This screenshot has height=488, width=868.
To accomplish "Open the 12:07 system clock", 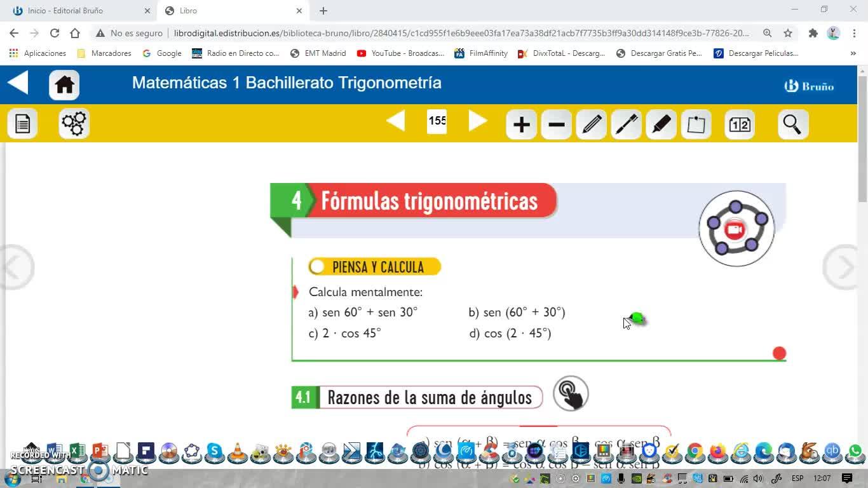I will click(x=822, y=478).
